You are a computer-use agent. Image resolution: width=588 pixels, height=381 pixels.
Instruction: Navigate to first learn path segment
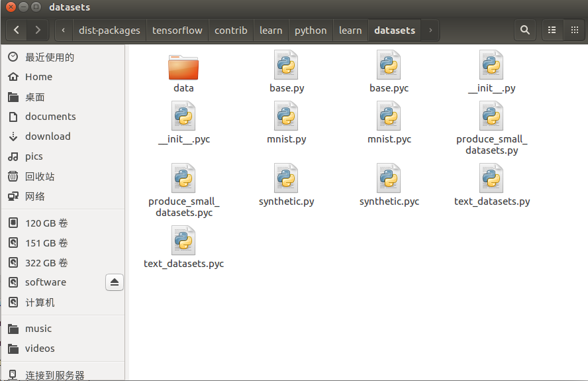pyautogui.click(x=271, y=30)
